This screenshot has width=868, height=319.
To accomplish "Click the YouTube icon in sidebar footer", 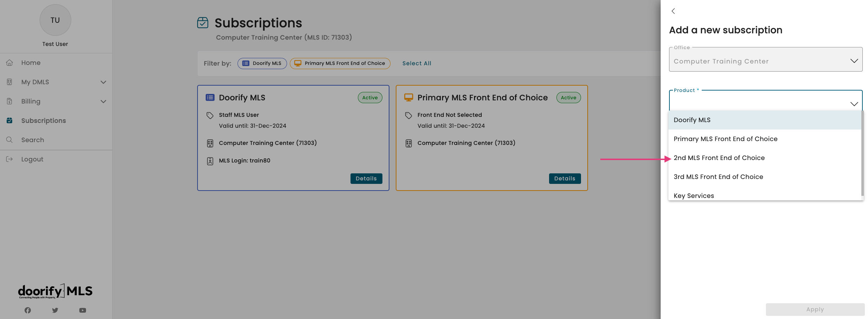I will [x=82, y=310].
